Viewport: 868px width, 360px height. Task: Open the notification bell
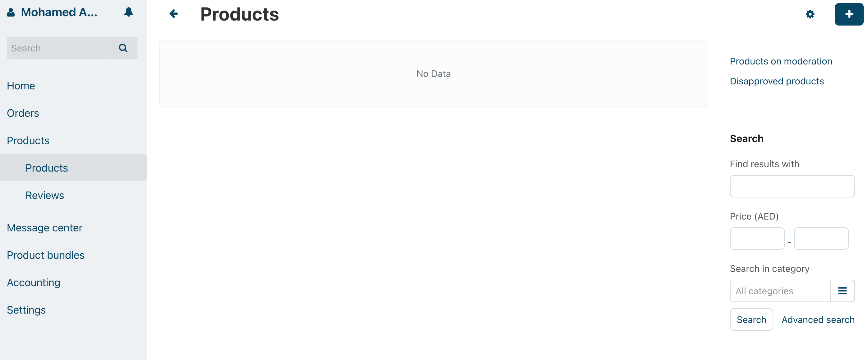129,12
